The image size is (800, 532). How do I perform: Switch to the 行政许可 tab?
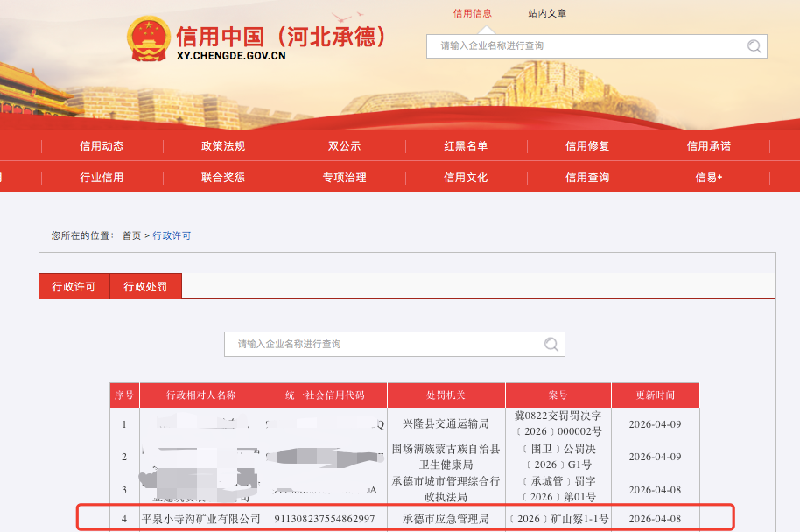click(x=74, y=287)
